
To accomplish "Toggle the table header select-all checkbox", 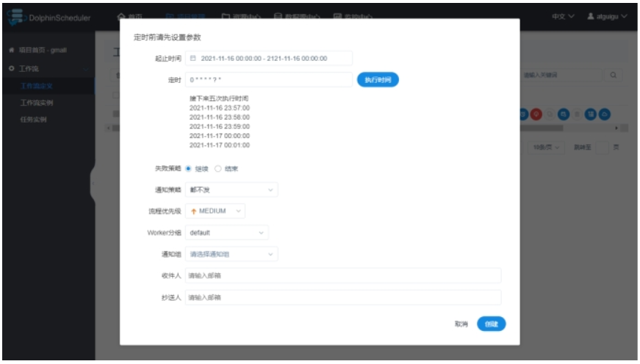I will tap(115, 95).
